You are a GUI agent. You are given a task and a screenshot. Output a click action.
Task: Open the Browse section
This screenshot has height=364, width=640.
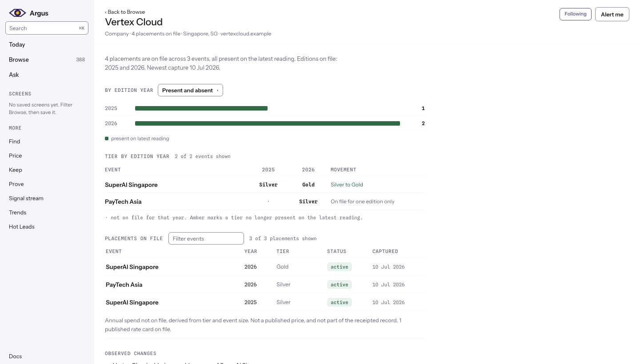(x=19, y=59)
